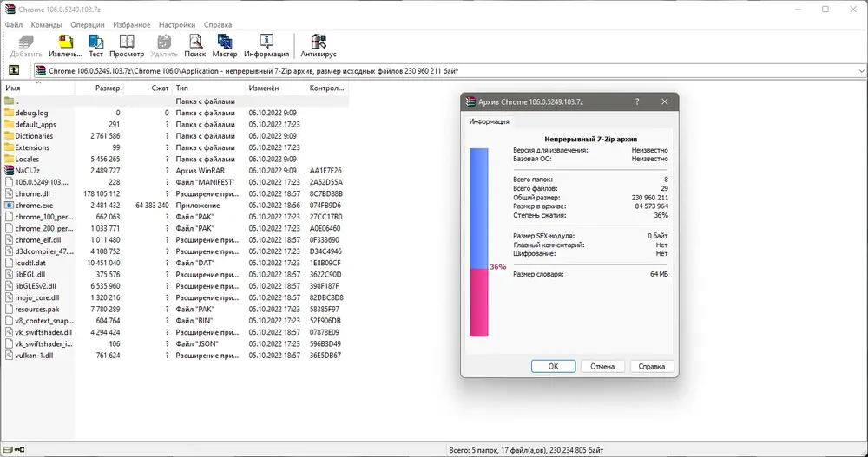Select the NaCl.7z archive entry
Image resolution: width=868 pixels, height=457 pixels.
pos(174,171)
